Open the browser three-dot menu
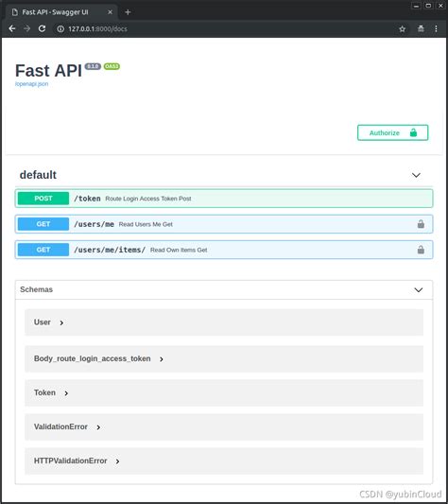The image size is (448, 504). point(436,28)
